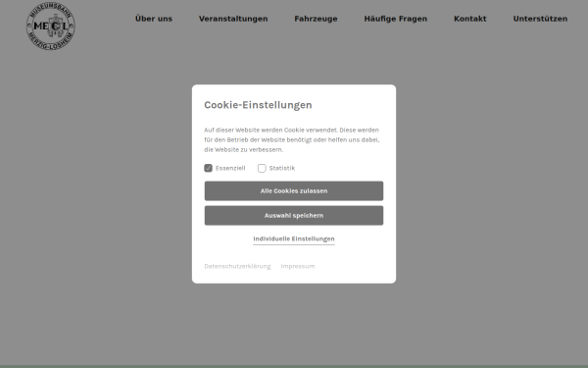Click the Museumsbahn MECL round logo
The height and width of the screenshot is (368, 588).
pyautogui.click(x=51, y=26)
